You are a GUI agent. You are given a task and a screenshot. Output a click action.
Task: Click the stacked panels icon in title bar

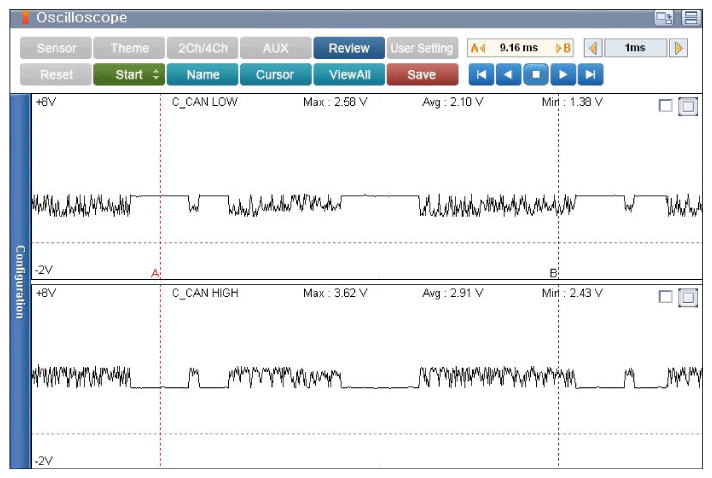690,18
